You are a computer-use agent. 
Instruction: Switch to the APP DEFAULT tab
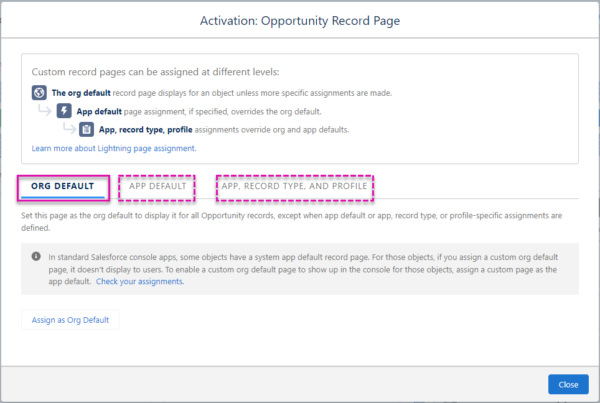(157, 186)
